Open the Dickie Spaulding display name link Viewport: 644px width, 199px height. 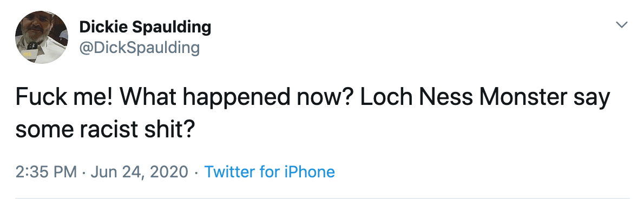(145, 27)
